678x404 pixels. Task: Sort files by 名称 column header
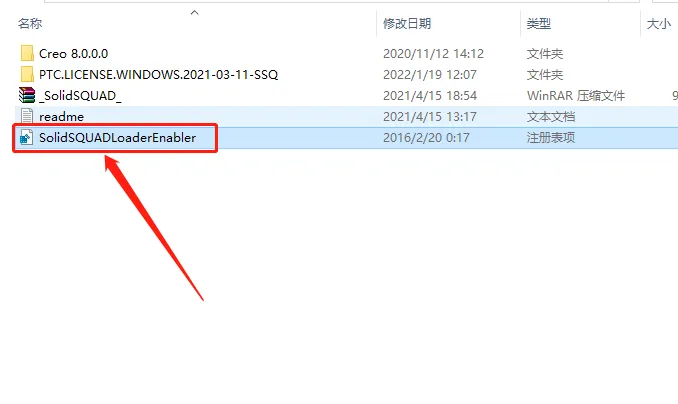(30, 23)
